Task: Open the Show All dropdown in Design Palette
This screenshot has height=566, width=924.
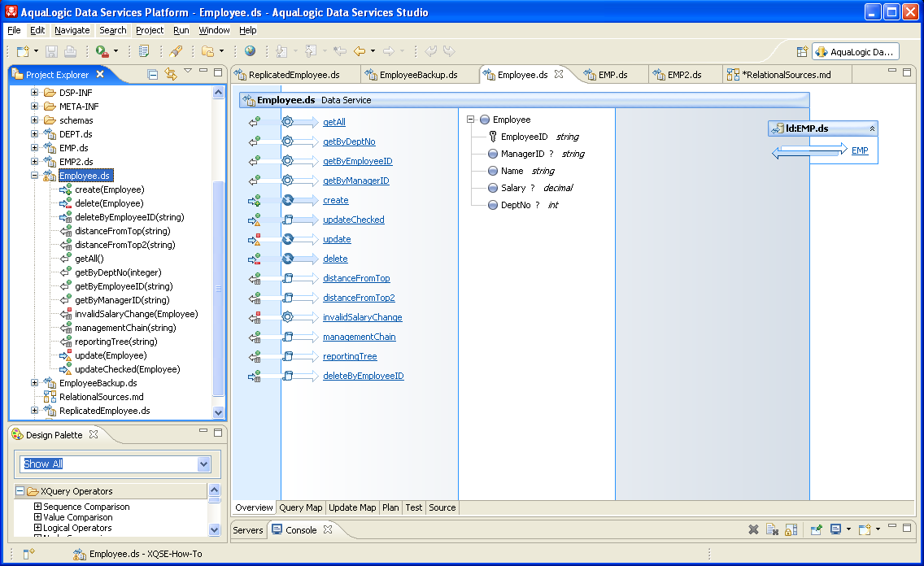Action: 203,464
